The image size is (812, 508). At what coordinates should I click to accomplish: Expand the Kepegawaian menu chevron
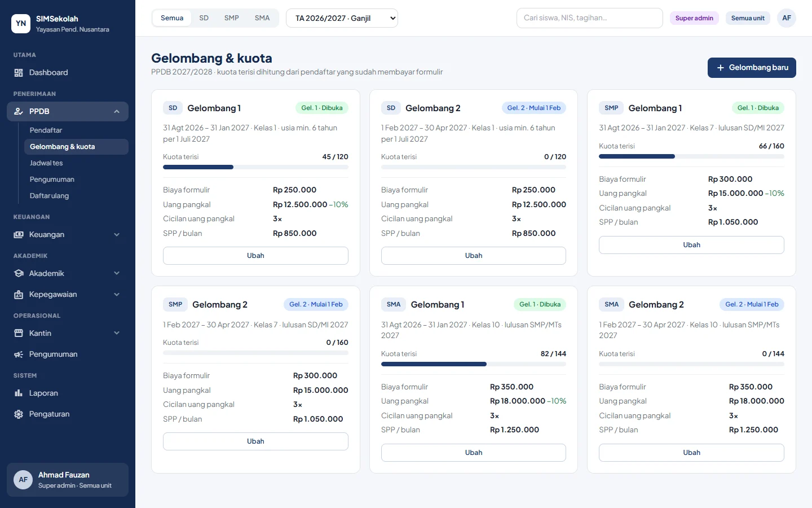click(117, 295)
